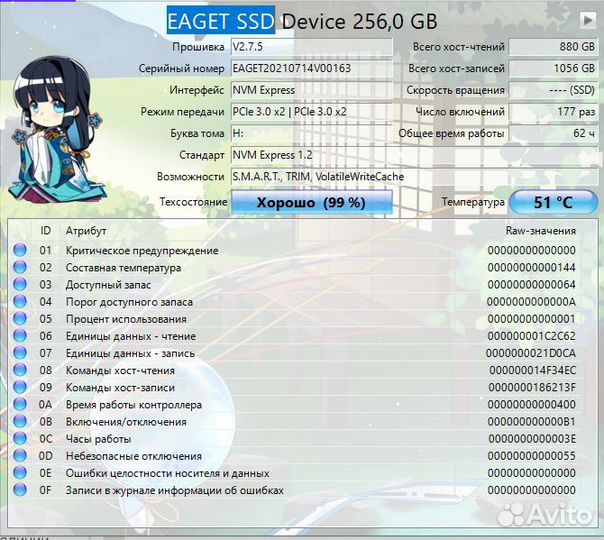
Task: Click raw value 00000014F34EC
Action: tap(533, 370)
